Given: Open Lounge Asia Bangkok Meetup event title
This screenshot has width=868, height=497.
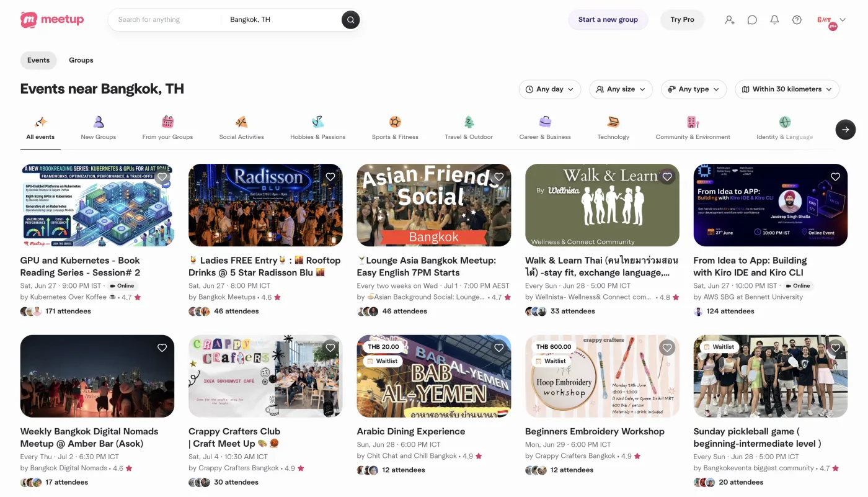Looking at the screenshot, I should (427, 266).
